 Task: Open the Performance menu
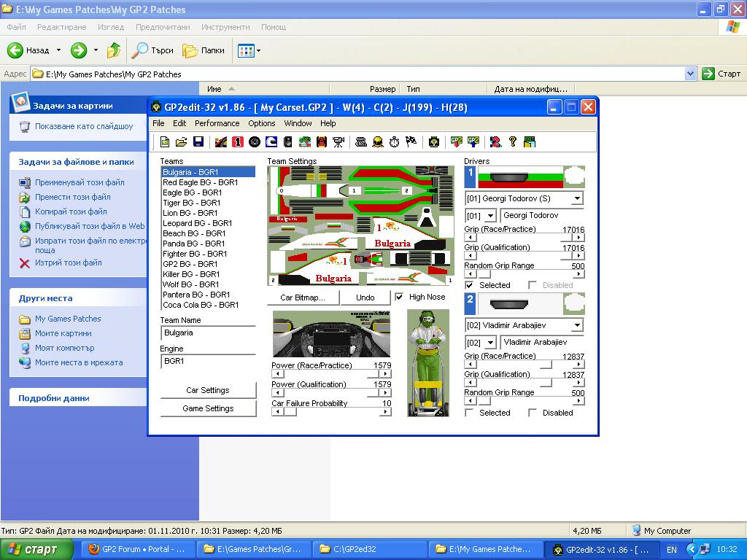[217, 123]
